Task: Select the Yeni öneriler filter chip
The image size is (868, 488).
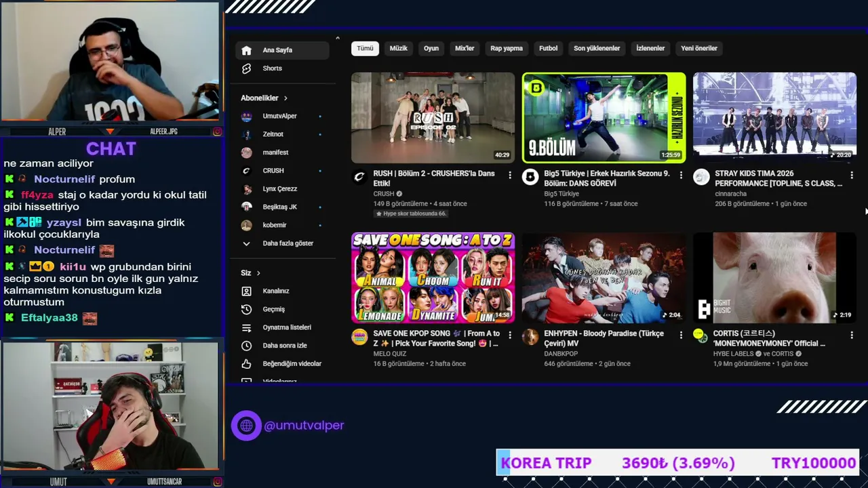Action: (699, 48)
